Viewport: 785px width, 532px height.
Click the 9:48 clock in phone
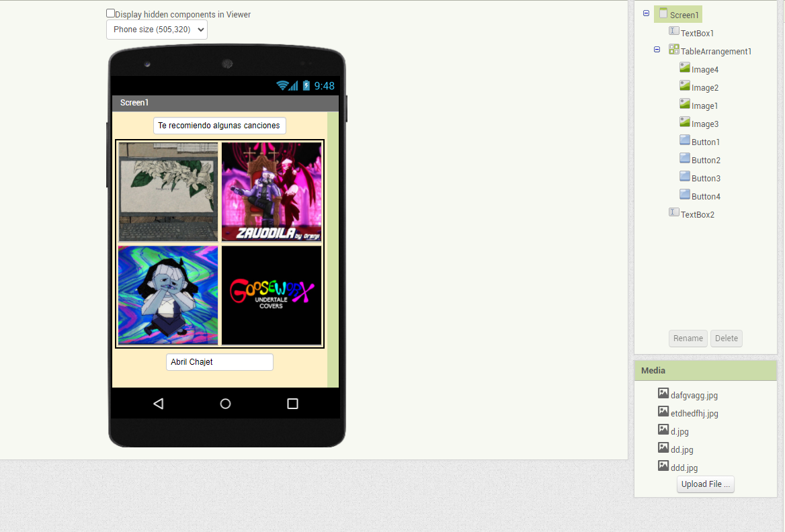324,86
